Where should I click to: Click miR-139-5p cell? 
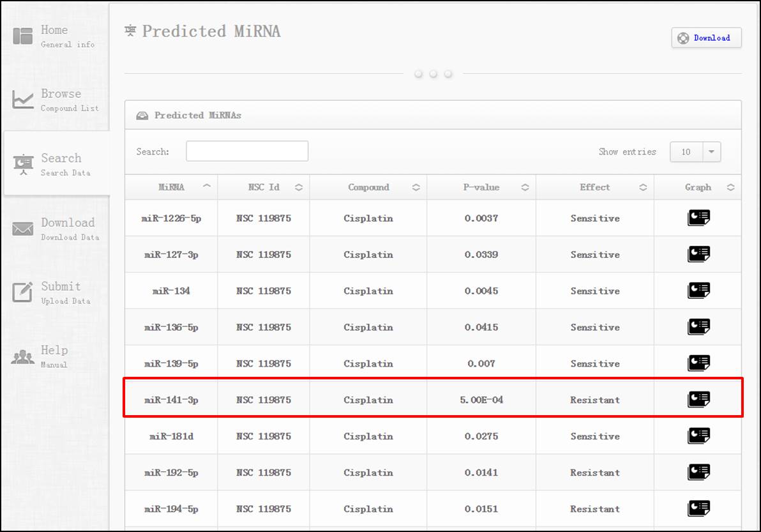pos(171,364)
